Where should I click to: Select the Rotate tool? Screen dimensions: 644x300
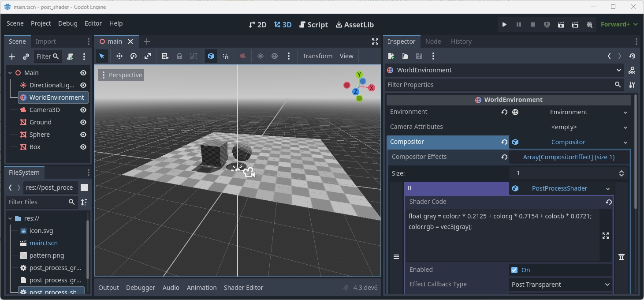point(133,56)
